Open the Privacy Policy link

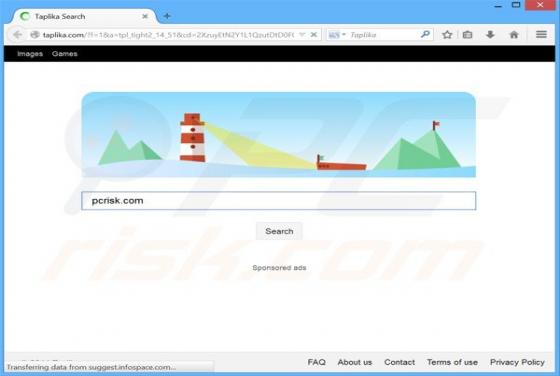point(517,362)
